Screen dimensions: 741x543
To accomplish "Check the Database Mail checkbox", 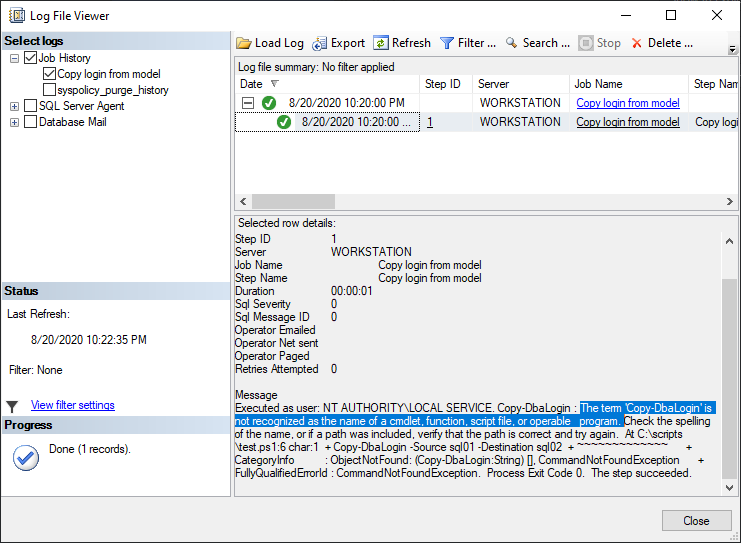I will 30,121.
